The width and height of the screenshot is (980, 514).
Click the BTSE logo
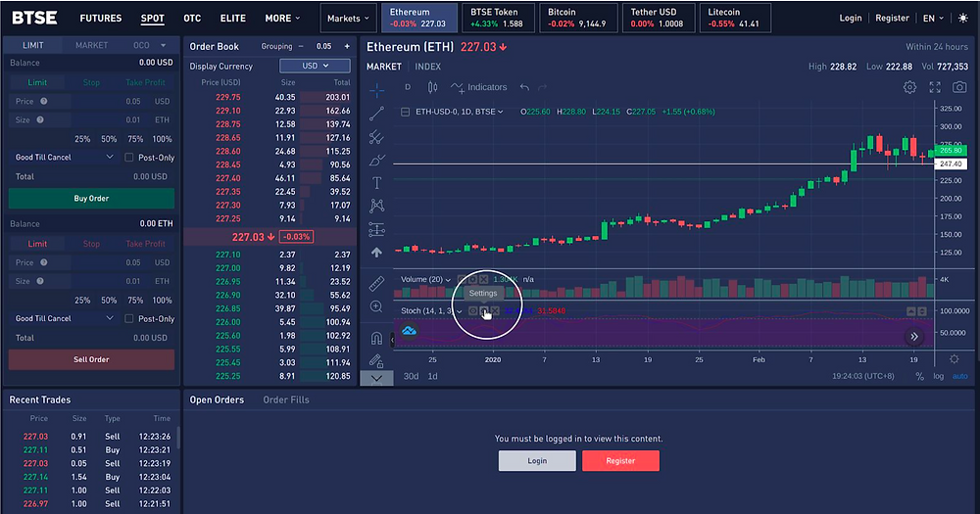click(35, 18)
